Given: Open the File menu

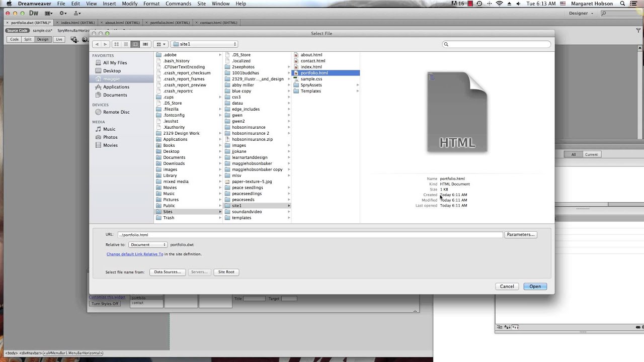Looking at the screenshot, I should (61, 4).
